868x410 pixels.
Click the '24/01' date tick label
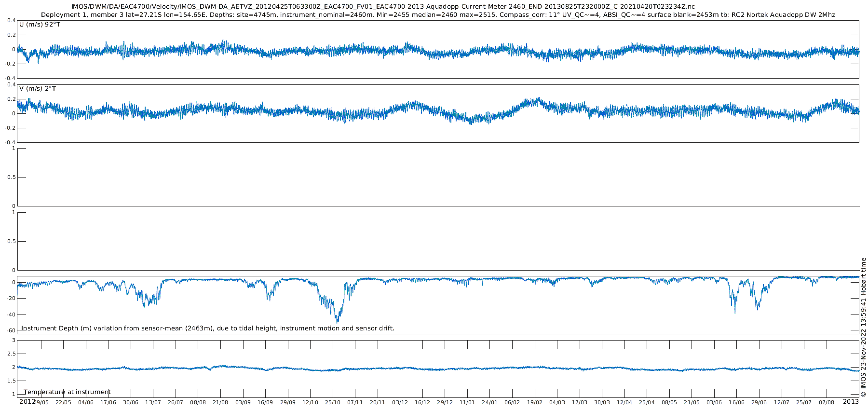489,402
